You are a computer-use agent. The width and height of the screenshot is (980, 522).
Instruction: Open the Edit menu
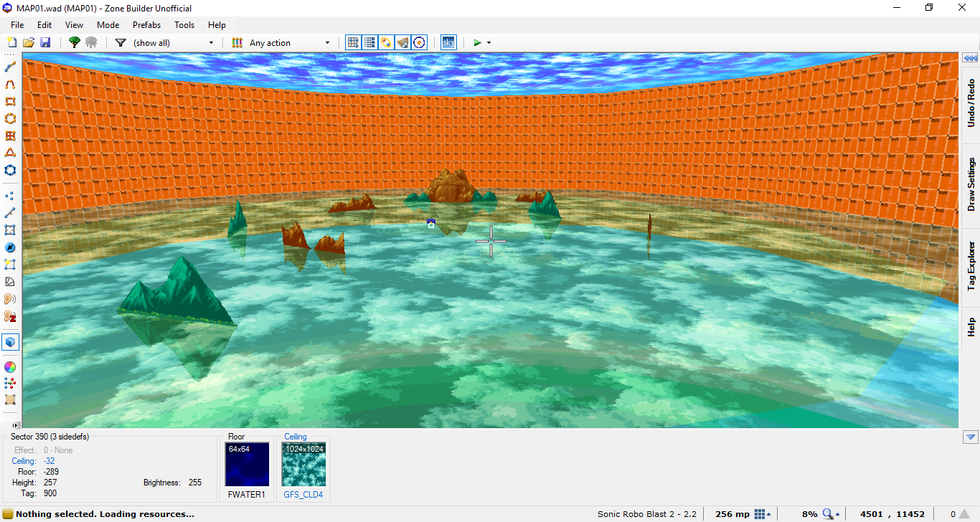(44, 25)
